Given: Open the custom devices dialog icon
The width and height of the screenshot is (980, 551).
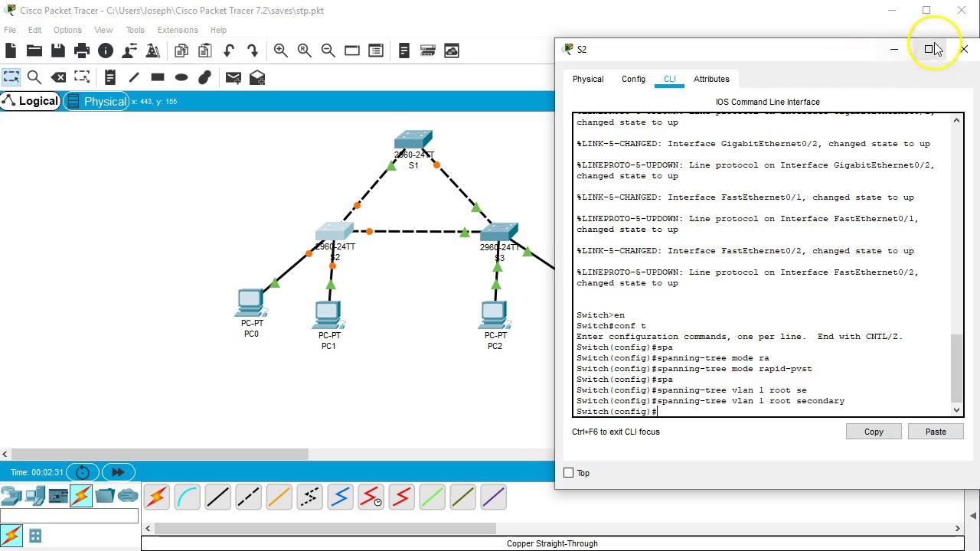Looking at the screenshot, I should click(376, 51).
